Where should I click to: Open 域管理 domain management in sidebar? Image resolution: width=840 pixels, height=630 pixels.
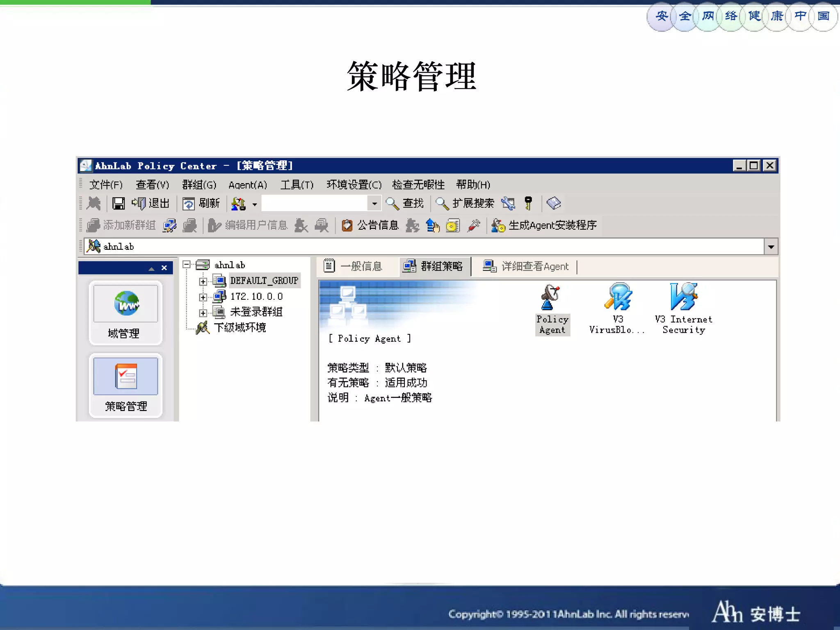point(125,313)
